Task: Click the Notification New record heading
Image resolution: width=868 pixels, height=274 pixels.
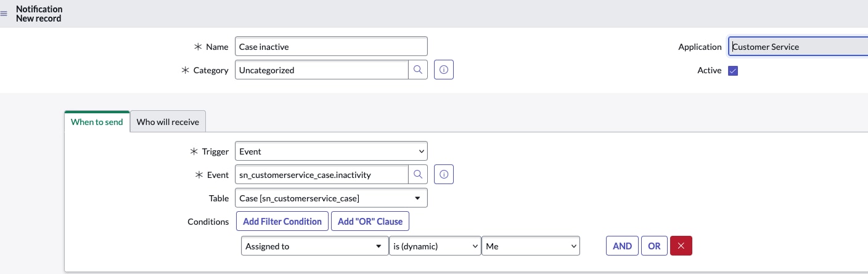Action: tap(39, 14)
